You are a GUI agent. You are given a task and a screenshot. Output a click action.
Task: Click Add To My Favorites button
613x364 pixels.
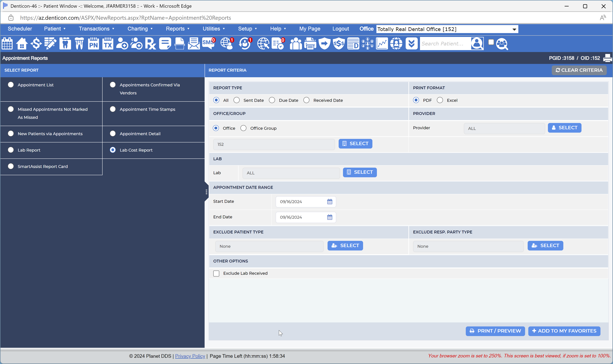(564, 331)
